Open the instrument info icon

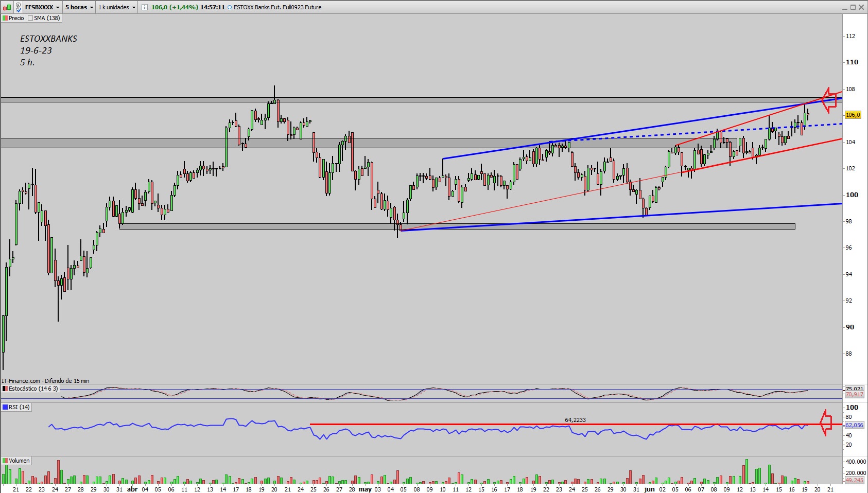point(144,7)
